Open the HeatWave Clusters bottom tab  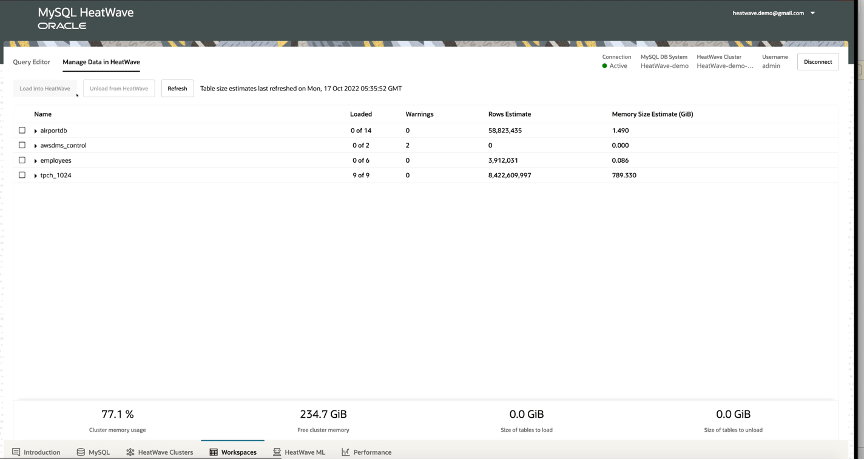(x=160, y=452)
